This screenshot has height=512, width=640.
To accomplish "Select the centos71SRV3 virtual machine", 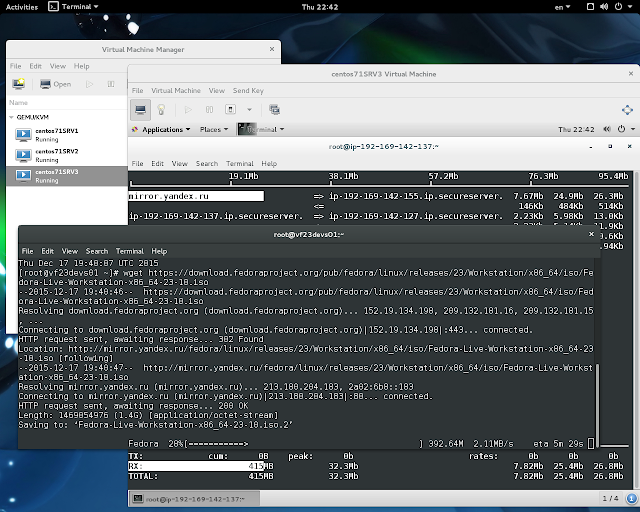I will point(67,176).
